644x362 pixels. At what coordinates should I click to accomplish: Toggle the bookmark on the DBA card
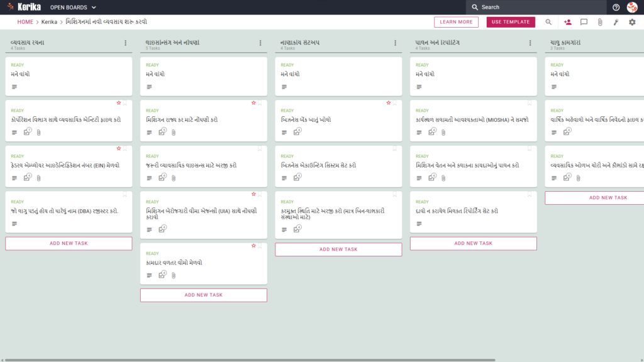tap(125, 194)
